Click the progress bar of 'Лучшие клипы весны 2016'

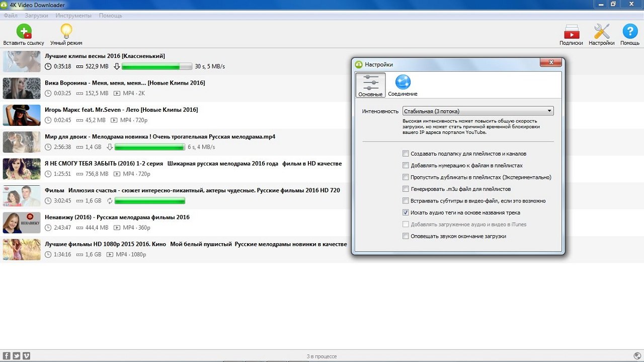(156, 66)
